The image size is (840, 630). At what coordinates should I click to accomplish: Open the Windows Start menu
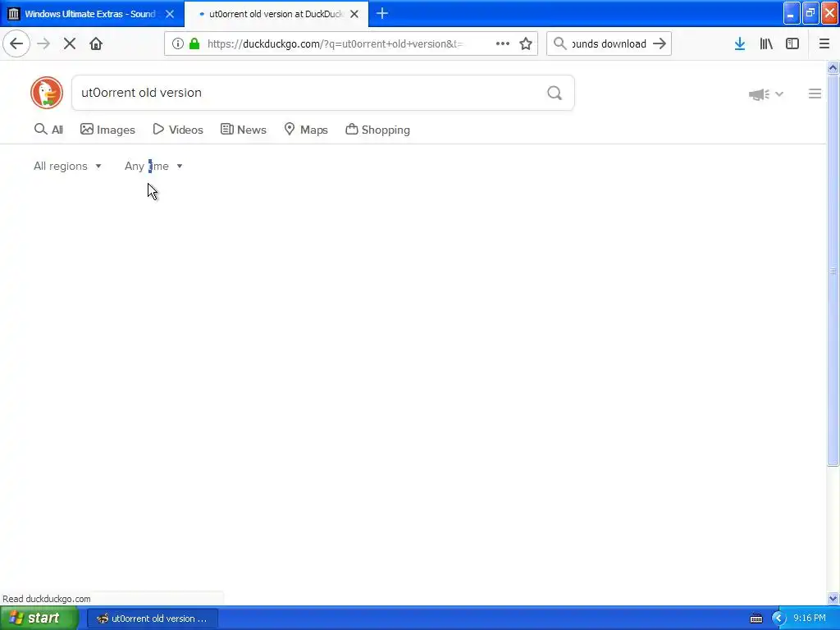(x=39, y=619)
